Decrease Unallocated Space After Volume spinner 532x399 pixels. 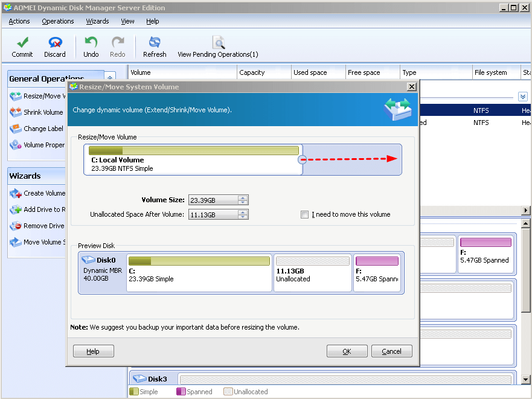coord(243,217)
